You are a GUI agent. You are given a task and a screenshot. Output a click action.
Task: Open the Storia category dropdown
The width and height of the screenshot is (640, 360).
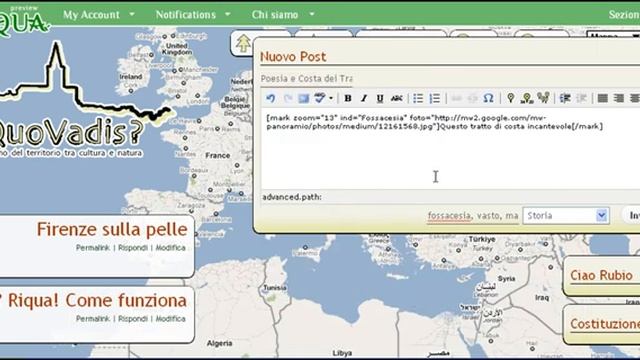566,216
